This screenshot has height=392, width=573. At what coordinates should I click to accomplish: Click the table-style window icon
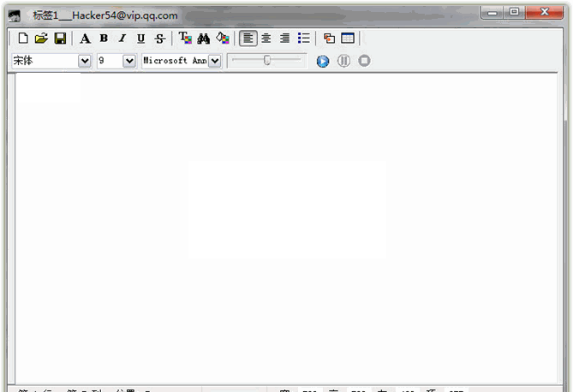click(348, 39)
